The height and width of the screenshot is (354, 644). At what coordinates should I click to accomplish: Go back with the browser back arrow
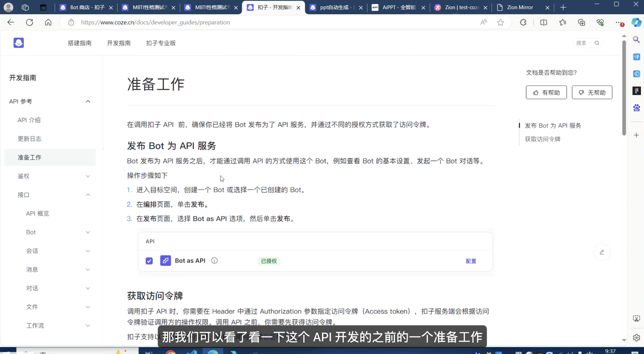pyautogui.click(x=11, y=23)
